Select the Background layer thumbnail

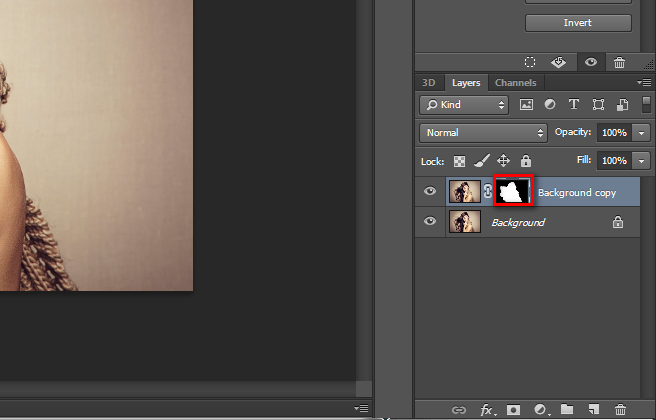[x=465, y=221]
